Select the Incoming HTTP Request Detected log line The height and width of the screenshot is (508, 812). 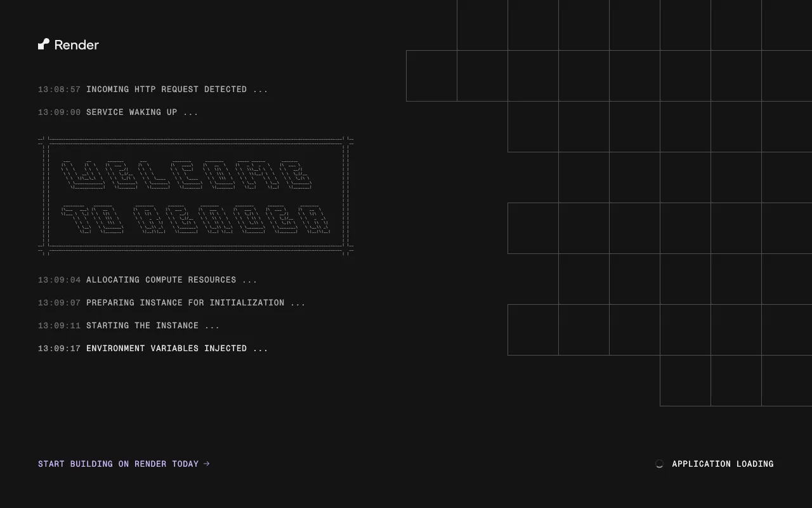pos(153,90)
